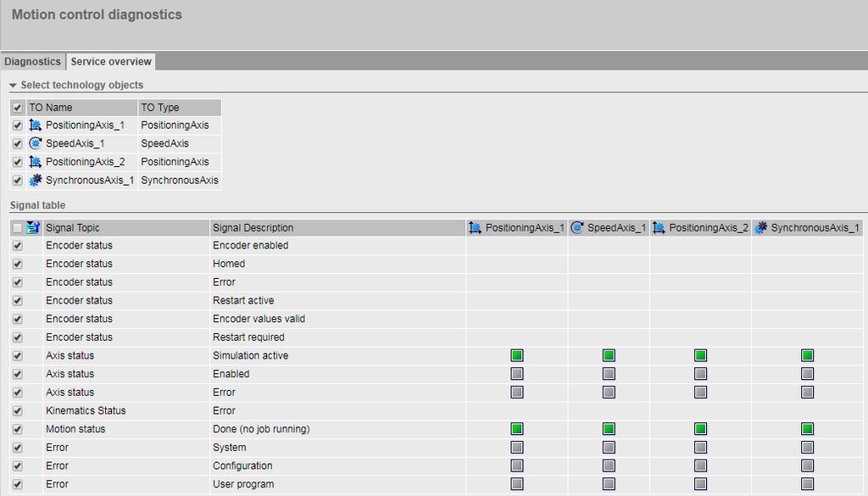
Task: Toggle the signal table select-all header checkbox
Action: point(17,228)
